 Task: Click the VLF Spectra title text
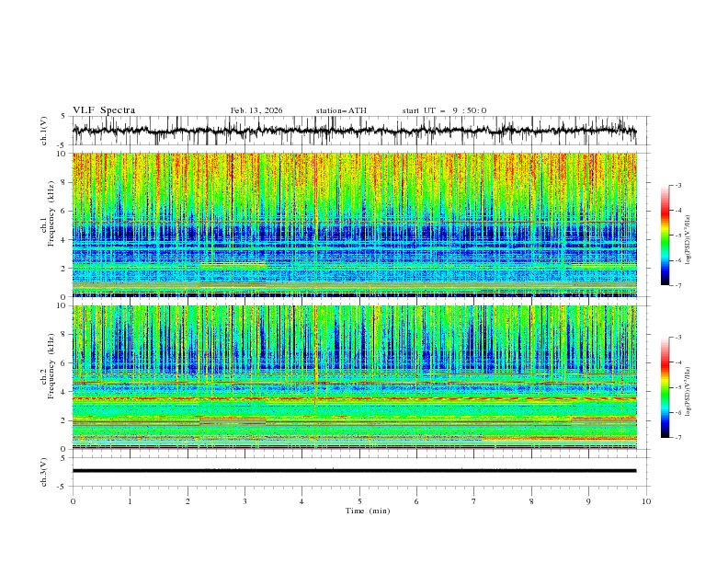click(x=104, y=110)
